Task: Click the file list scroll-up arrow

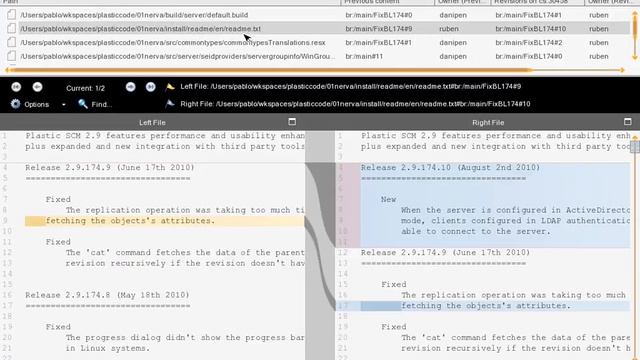Action: pyautogui.click(x=635, y=14)
